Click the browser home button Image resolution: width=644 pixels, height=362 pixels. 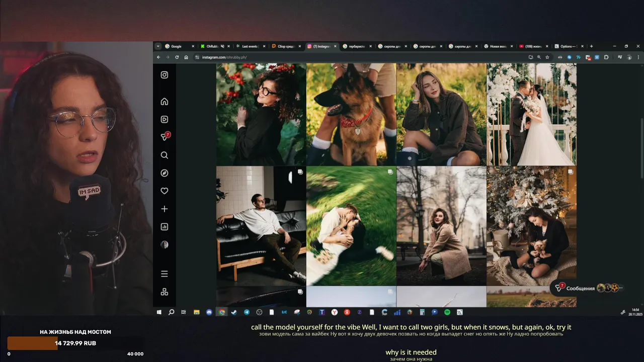pos(186,57)
